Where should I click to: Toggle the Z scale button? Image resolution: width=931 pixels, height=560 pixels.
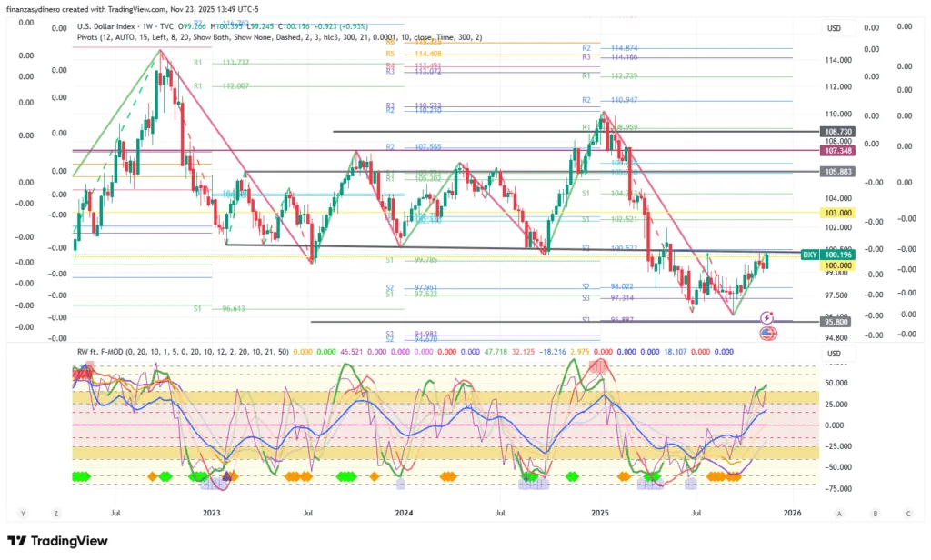56,514
